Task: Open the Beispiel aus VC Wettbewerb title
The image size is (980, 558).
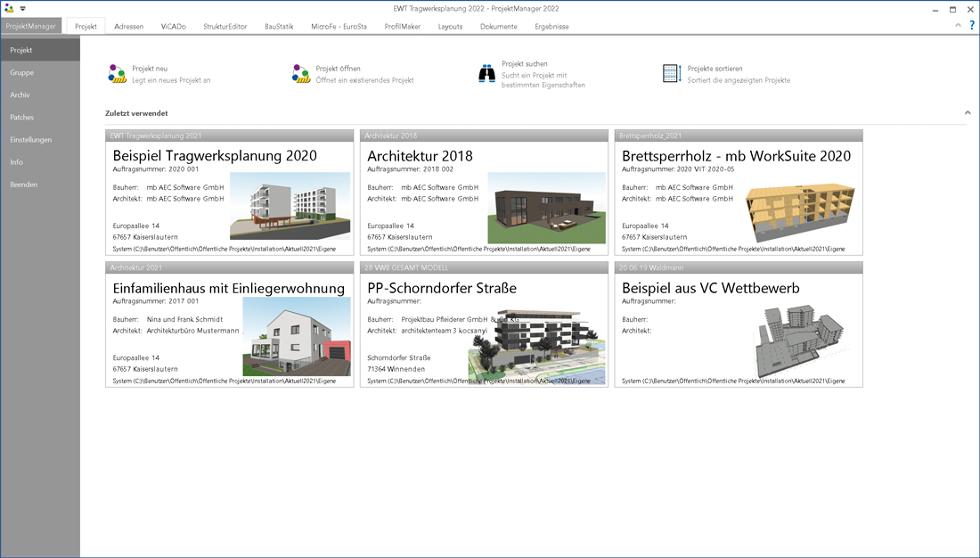Action: click(x=711, y=288)
